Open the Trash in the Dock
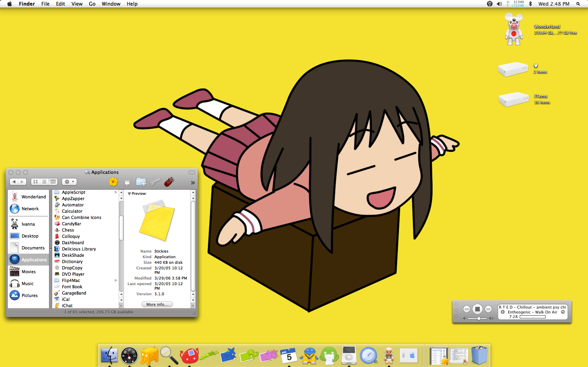This screenshot has width=588, height=367. [479, 355]
